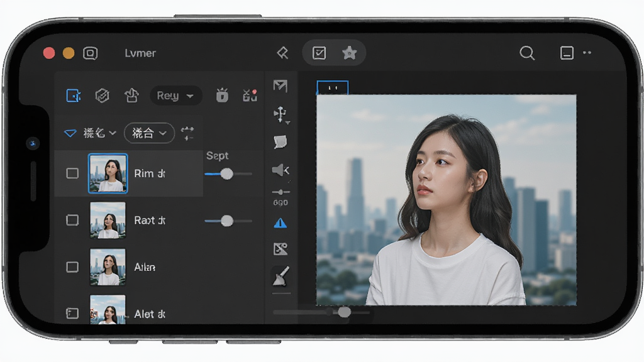The height and width of the screenshot is (362, 644).
Task: Collapse the list using blue disclosure triangle
Action: pos(70,133)
